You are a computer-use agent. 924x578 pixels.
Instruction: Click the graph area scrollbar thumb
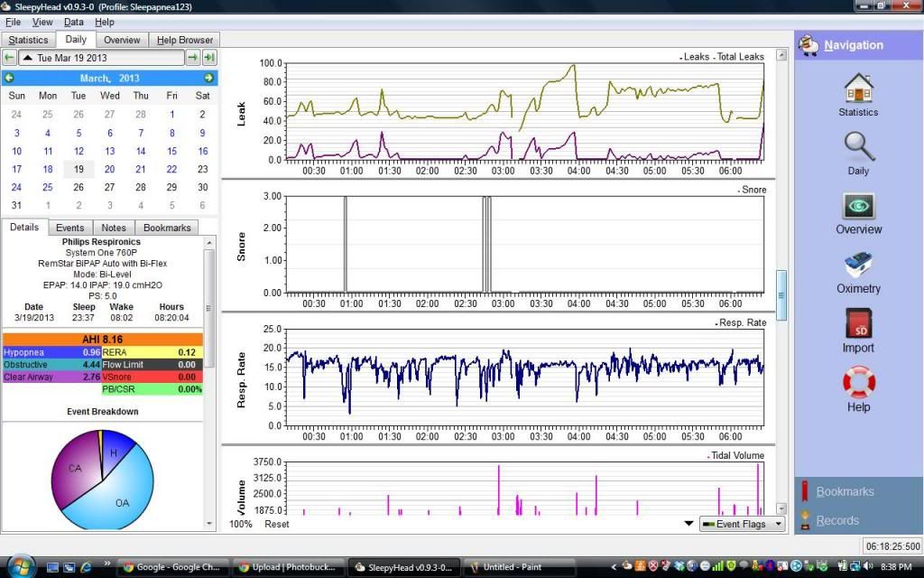(x=781, y=295)
